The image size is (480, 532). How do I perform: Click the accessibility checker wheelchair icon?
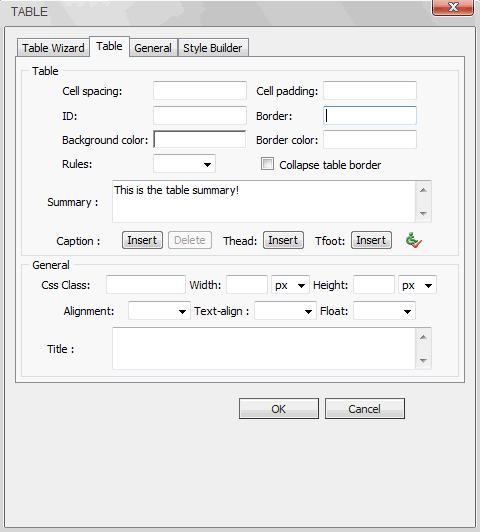tap(414, 240)
